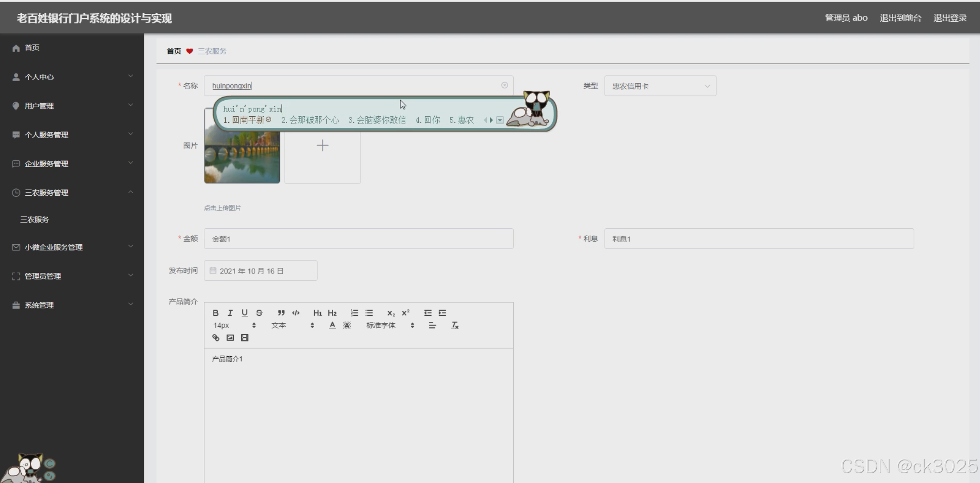
Task: Toggle strikethrough in the editor toolbar
Action: click(x=259, y=313)
